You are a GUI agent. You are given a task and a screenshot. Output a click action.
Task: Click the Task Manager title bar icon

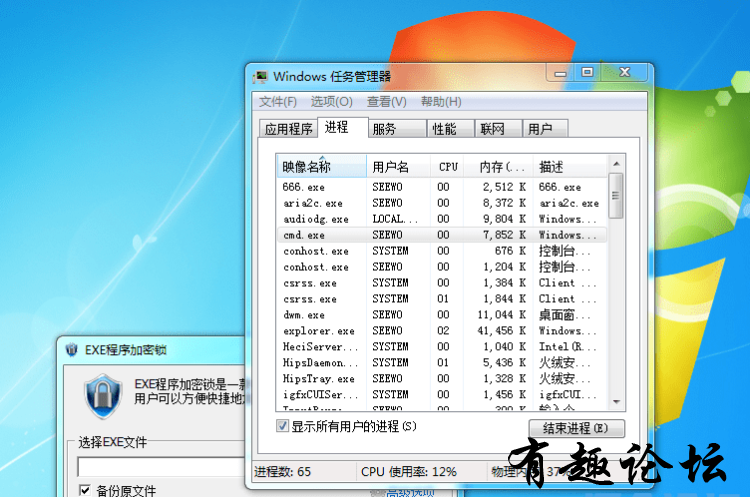click(x=261, y=77)
